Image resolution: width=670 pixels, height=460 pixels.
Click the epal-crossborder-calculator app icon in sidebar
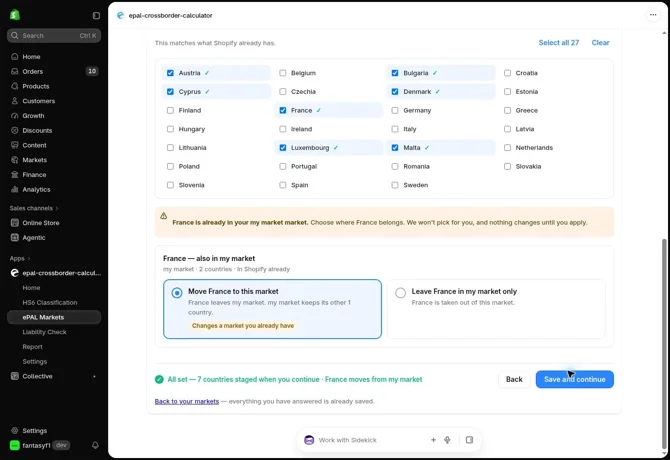15,272
